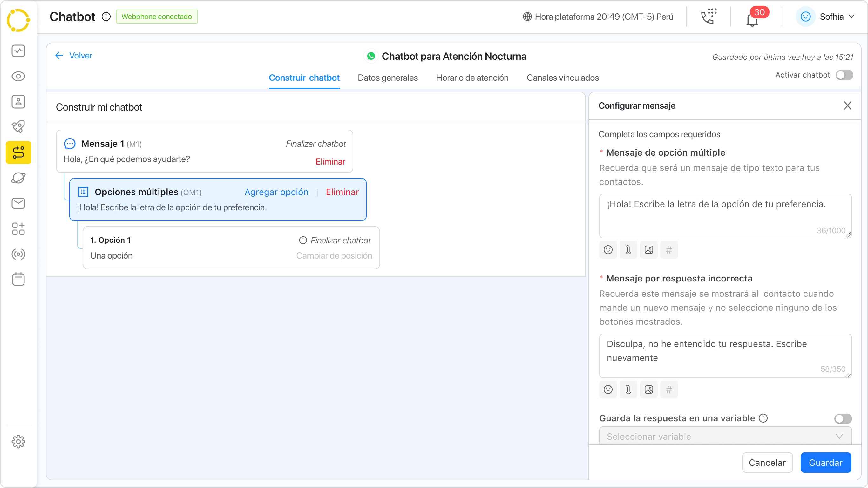Switch to Datos generales tab
This screenshot has width=868, height=488.
[x=388, y=78]
